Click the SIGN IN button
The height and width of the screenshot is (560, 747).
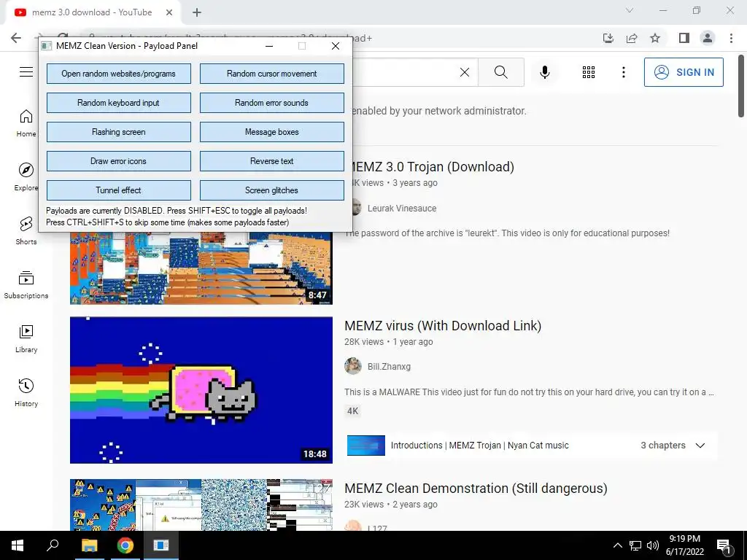point(684,72)
